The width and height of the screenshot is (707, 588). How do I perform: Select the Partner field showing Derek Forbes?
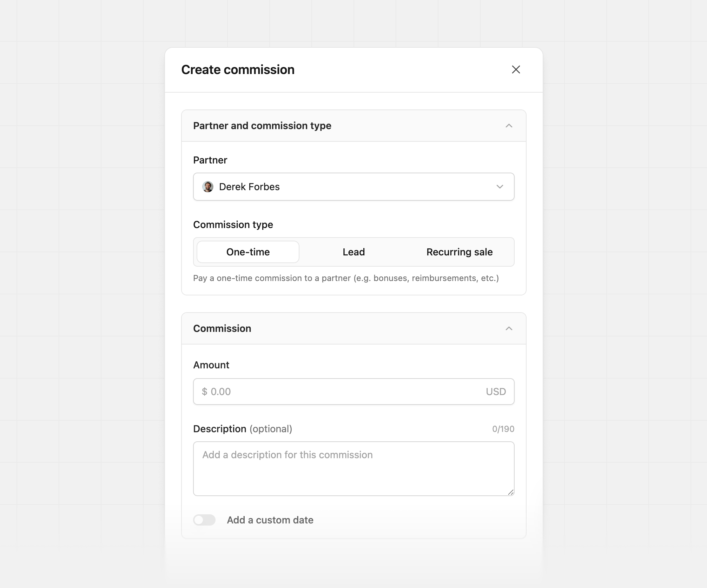(353, 186)
